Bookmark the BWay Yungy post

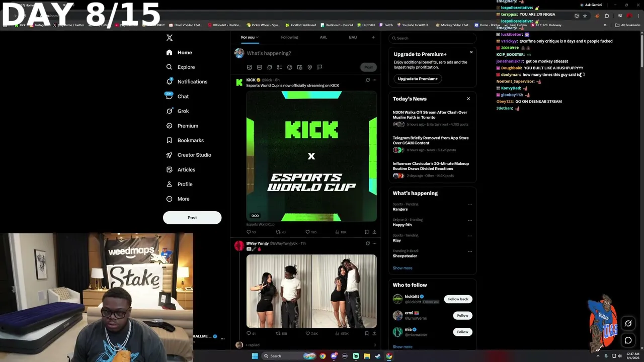point(366,333)
